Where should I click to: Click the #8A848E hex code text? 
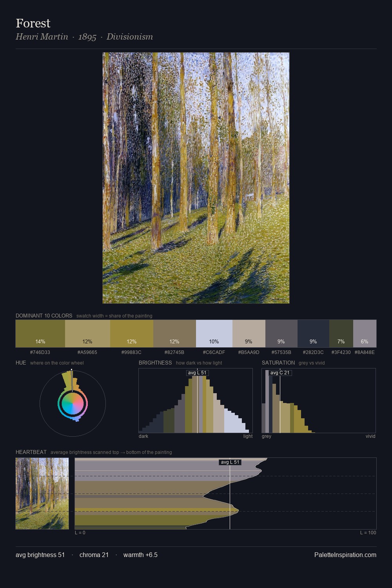pos(365,352)
